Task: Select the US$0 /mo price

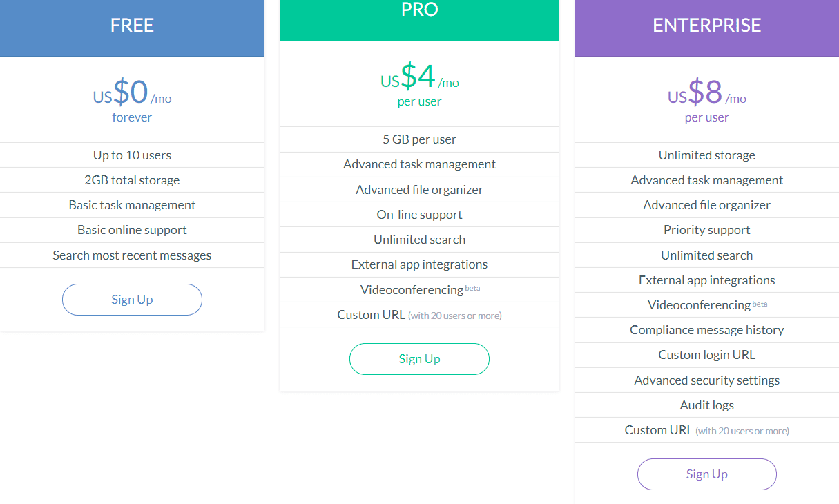Action: [132, 91]
